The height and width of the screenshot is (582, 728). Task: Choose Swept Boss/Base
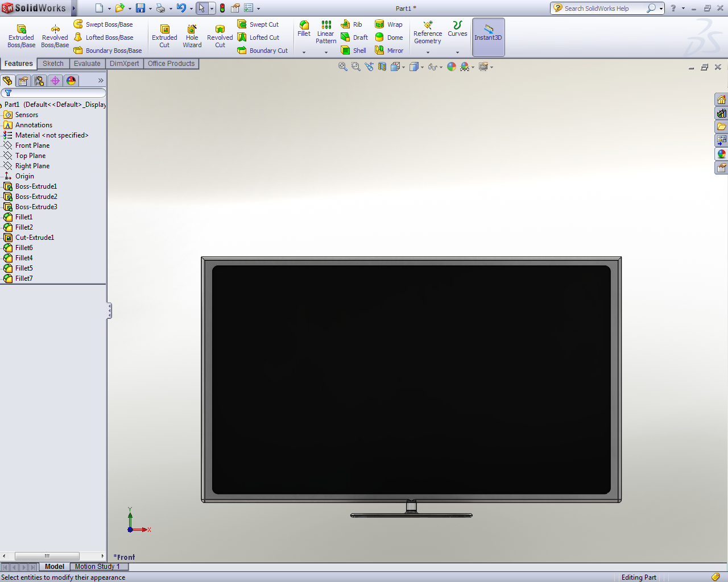click(104, 24)
